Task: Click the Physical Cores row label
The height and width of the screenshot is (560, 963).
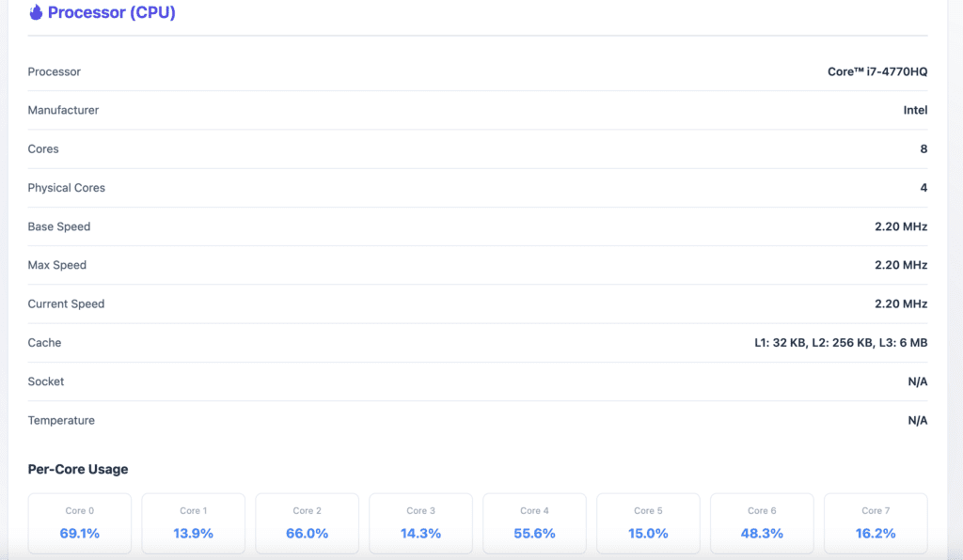Action: (x=66, y=188)
